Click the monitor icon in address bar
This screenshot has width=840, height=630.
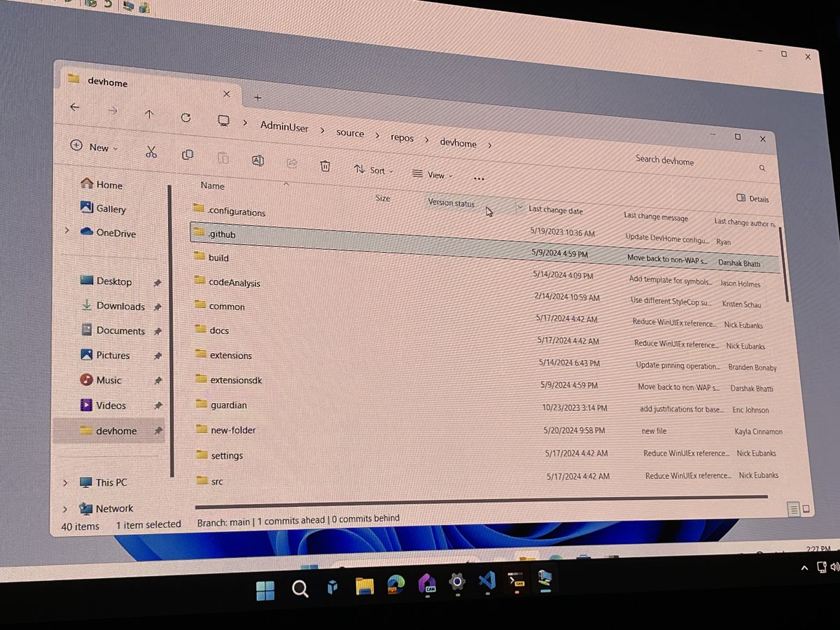[x=223, y=120]
